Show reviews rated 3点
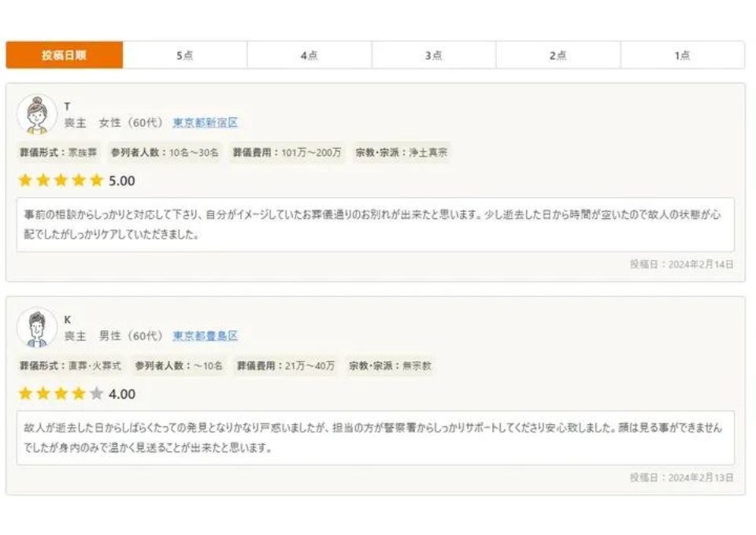Image resolution: width=756 pixels, height=535 pixels. tap(434, 55)
